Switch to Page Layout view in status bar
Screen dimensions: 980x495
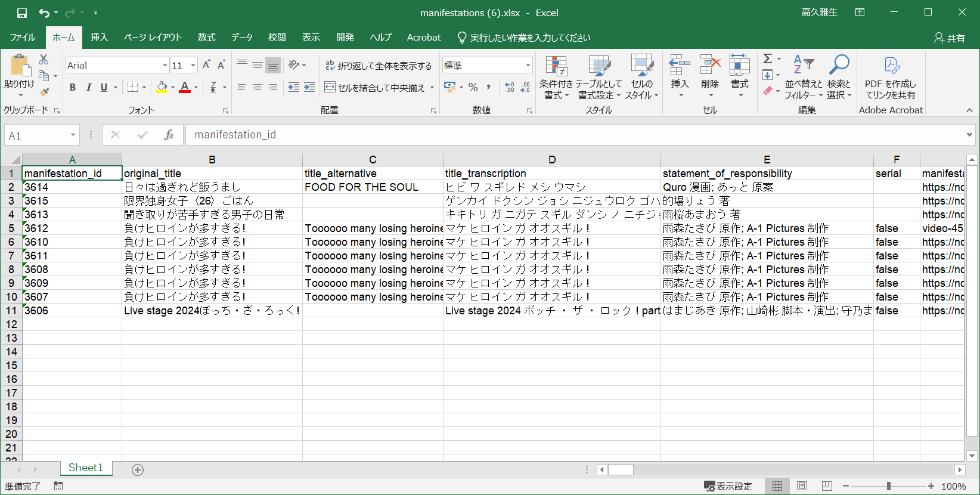802,486
